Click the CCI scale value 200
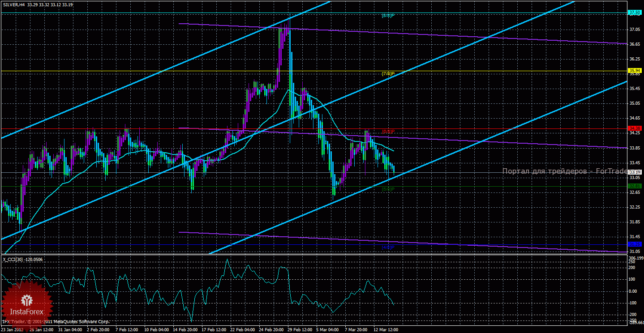 pos(632,268)
